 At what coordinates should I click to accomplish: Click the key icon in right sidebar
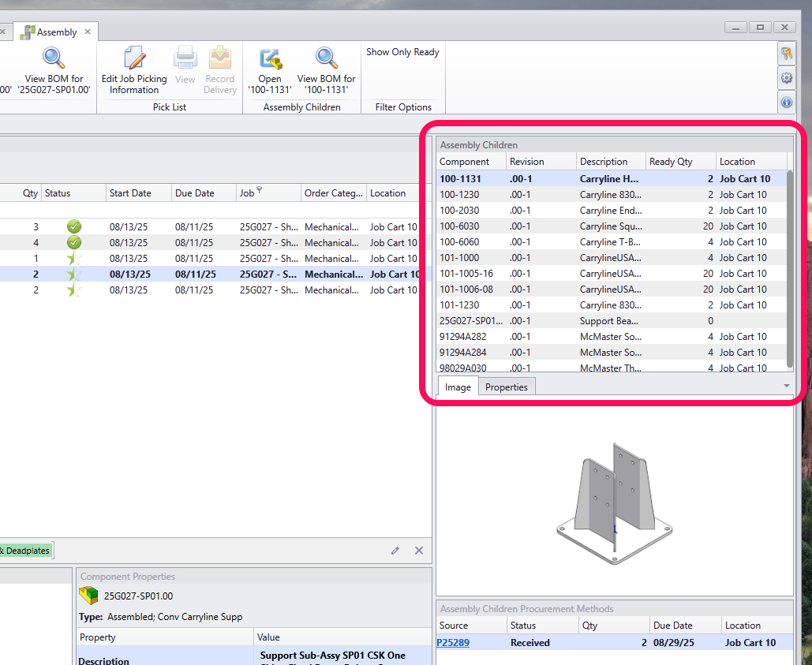[x=786, y=54]
